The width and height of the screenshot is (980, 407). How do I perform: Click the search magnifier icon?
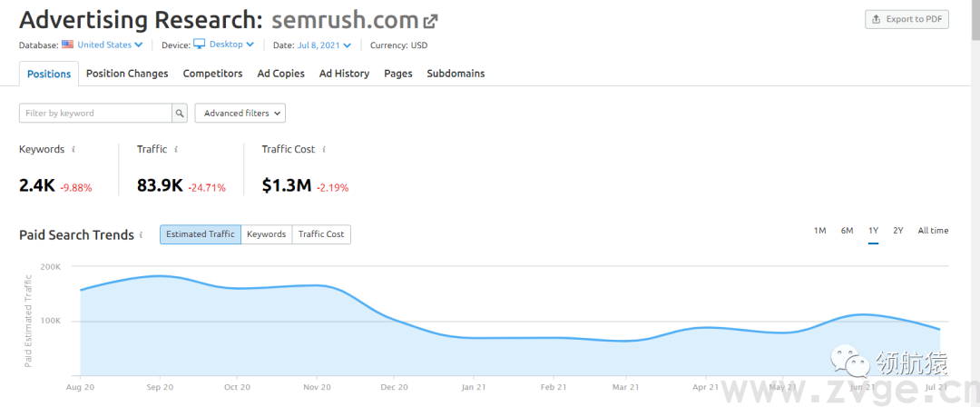[x=180, y=114]
